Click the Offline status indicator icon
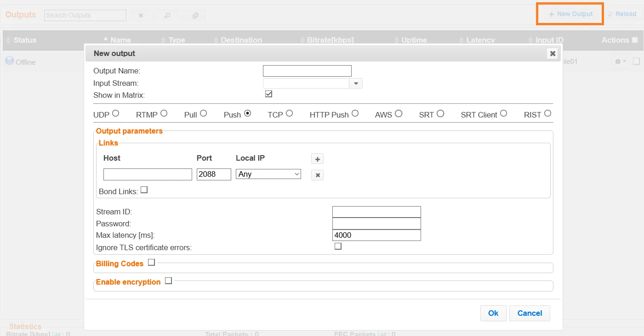 [x=9, y=61]
